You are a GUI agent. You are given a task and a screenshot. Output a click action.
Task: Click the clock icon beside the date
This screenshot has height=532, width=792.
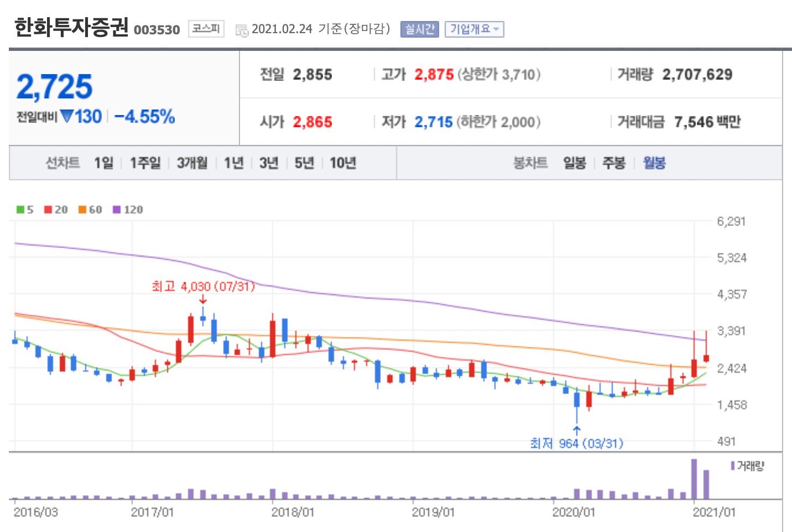pyautogui.click(x=242, y=31)
